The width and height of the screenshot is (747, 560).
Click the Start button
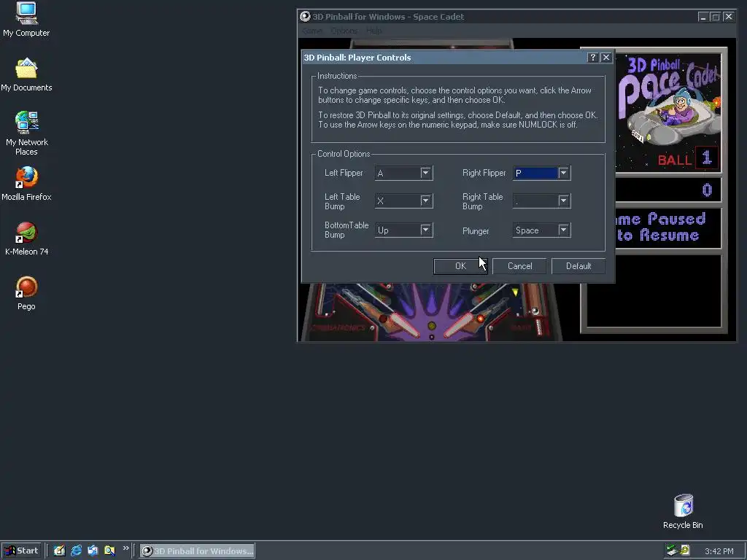coord(21,551)
